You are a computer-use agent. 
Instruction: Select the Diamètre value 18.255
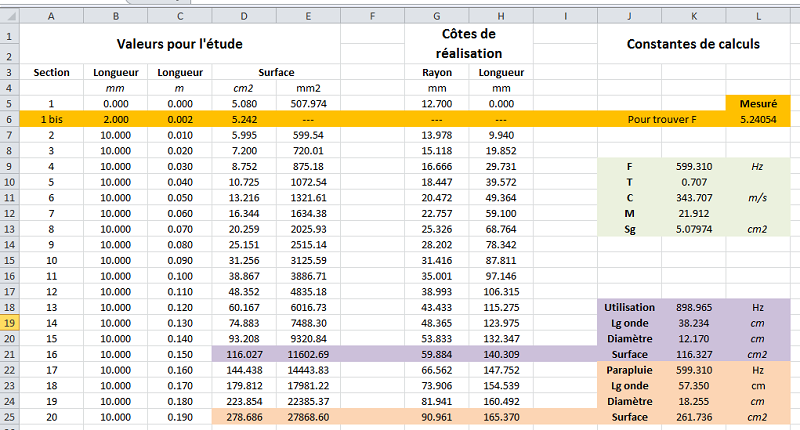[694, 401]
